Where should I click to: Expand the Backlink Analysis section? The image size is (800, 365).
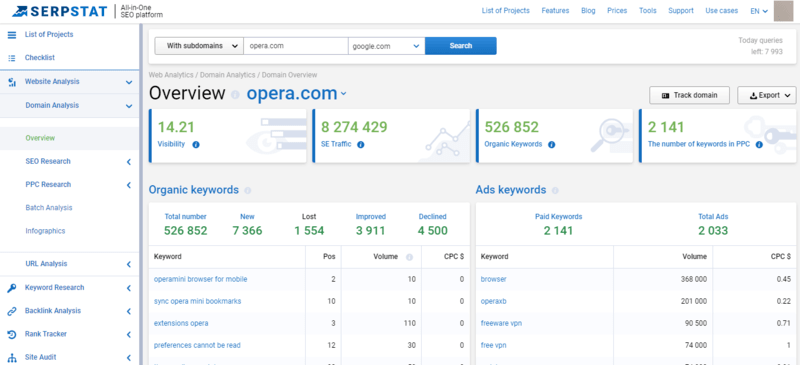coord(129,311)
